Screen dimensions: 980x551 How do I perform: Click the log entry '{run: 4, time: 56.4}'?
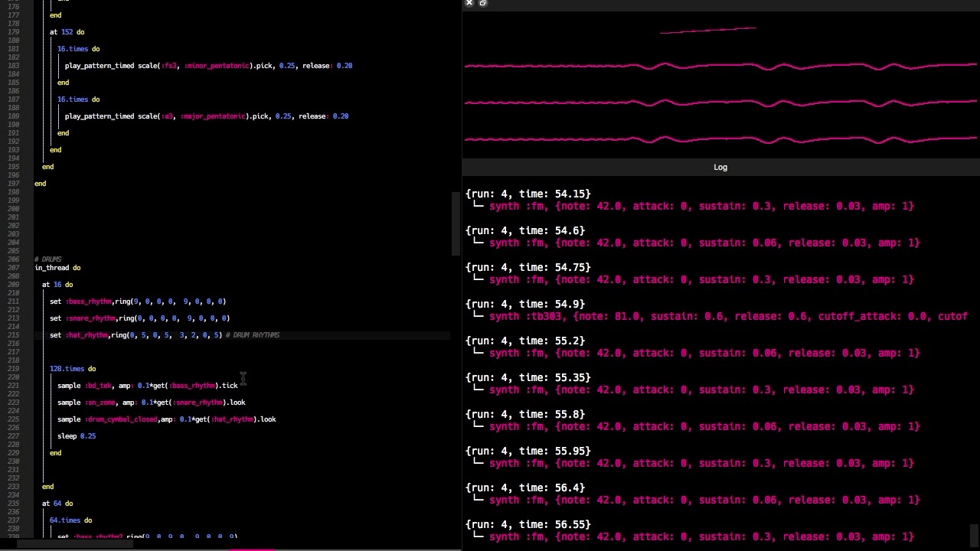[x=525, y=487]
